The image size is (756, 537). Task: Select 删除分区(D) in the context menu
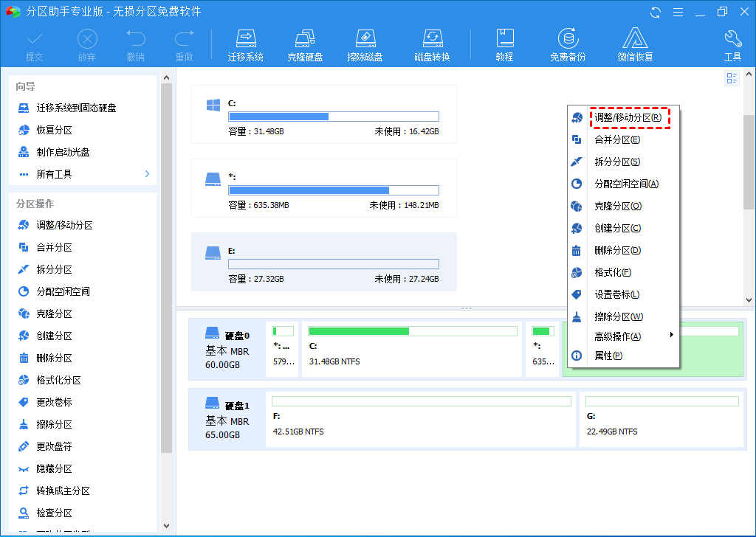(623, 251)
